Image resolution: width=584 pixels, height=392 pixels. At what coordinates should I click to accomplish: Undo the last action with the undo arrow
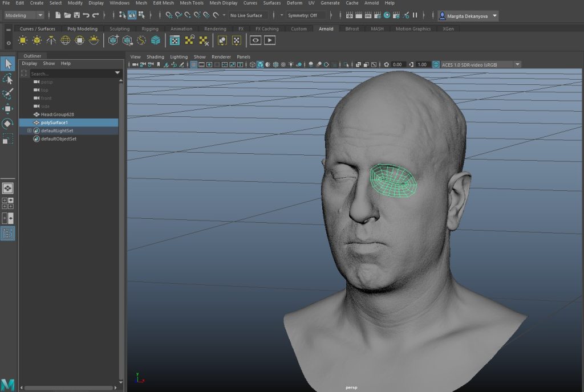[86, 15]
